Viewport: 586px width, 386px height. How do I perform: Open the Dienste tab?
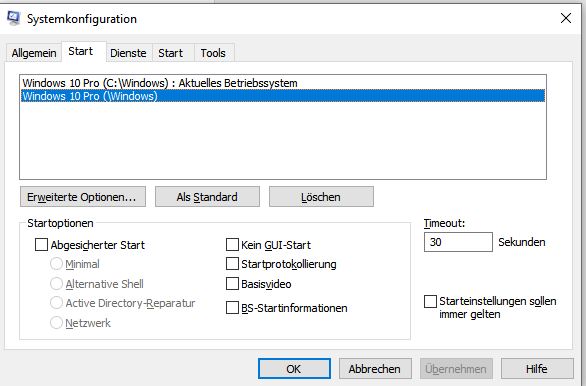128,53
